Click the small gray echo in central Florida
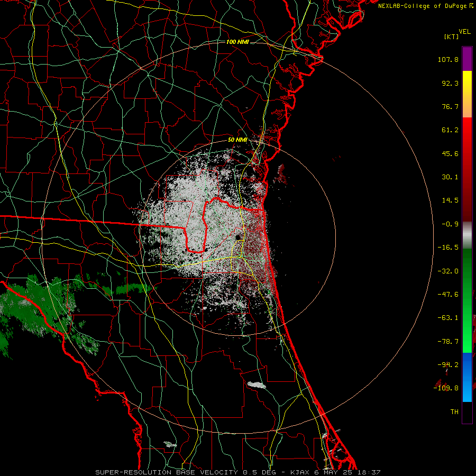The width and height of the screenshot is (476, 476). tap(257, 385)
